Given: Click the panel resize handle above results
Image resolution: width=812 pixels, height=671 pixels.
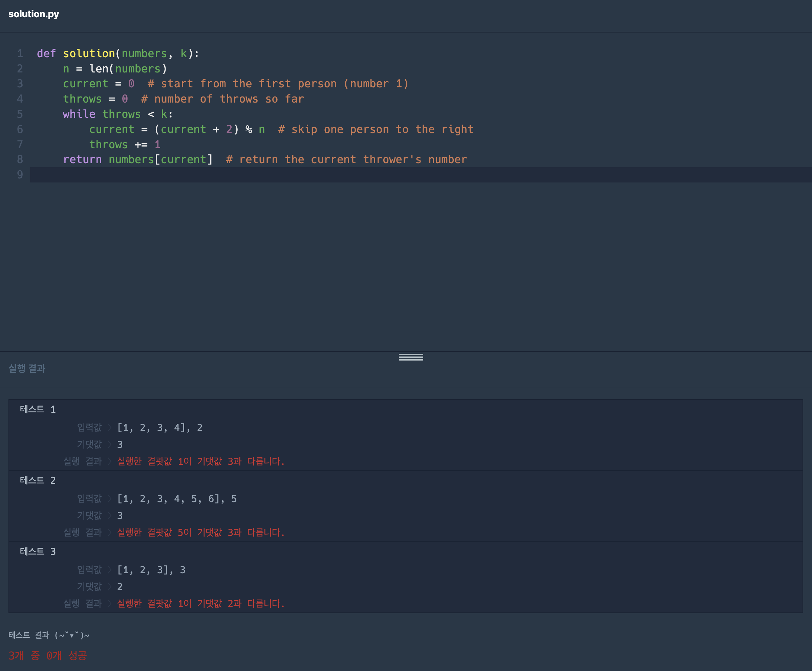Looking at the screenshot, I should click(x=411, y=357).
